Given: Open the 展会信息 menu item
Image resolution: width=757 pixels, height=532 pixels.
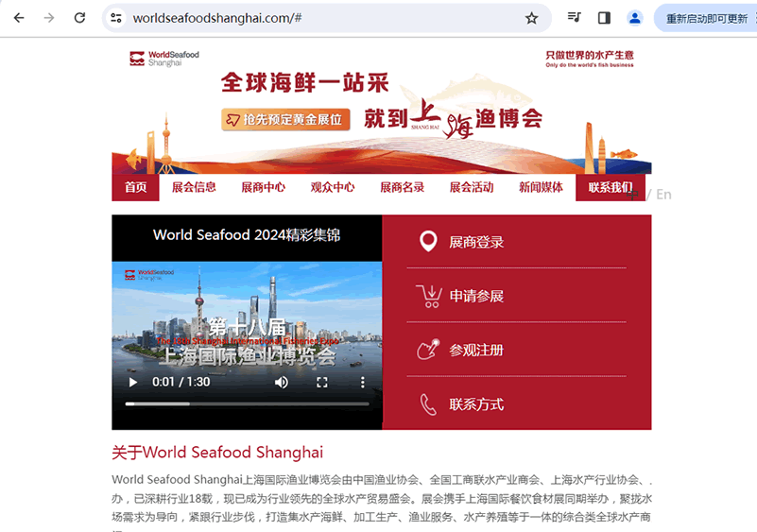Looking at the screenshot, I should [x=194, y=187].
